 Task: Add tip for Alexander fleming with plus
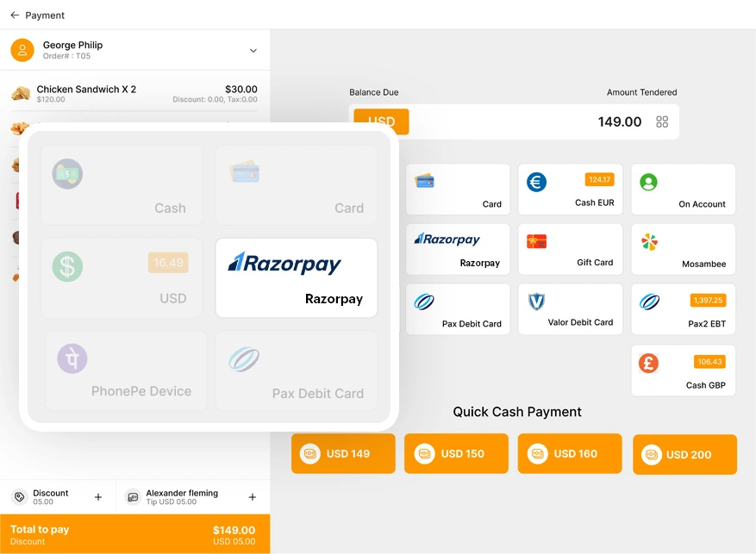pyautogui.click(x=253, y=496)
